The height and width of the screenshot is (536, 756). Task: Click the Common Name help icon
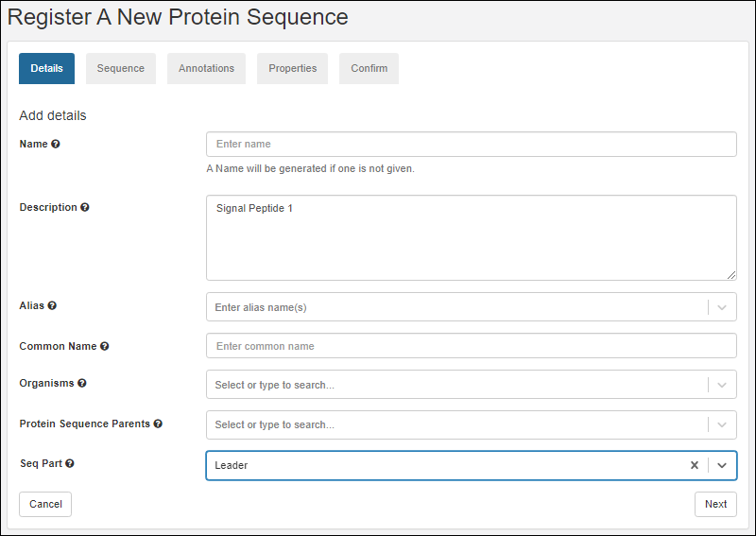pos(104,347)
